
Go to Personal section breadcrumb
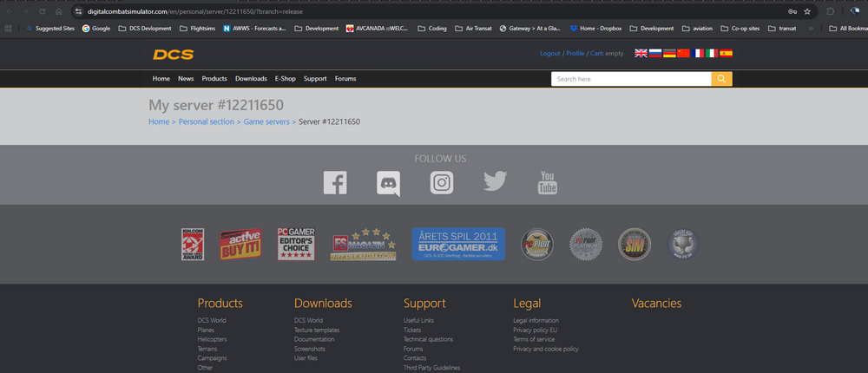[x=207, y=121]
